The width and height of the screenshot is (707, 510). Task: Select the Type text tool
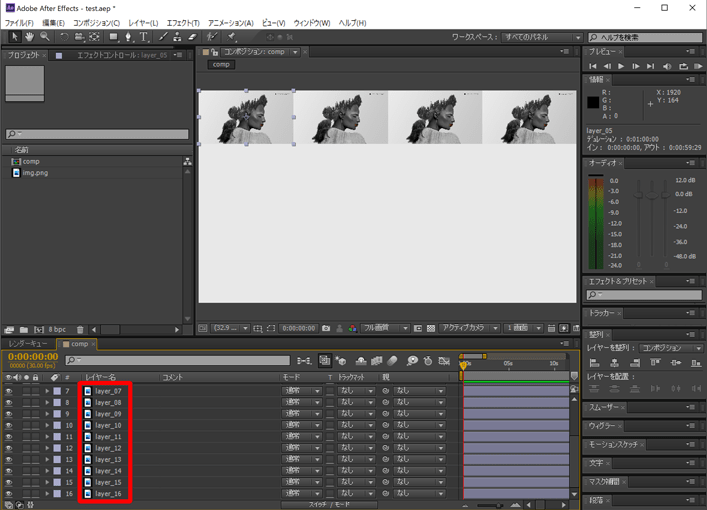[143, 37]
